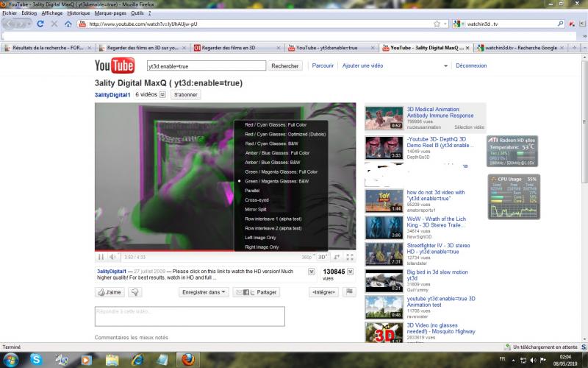Click the Firefox Stop loading icon
Image resolution: width=588 pixels, height=368 pixels.
pos(54,24)
